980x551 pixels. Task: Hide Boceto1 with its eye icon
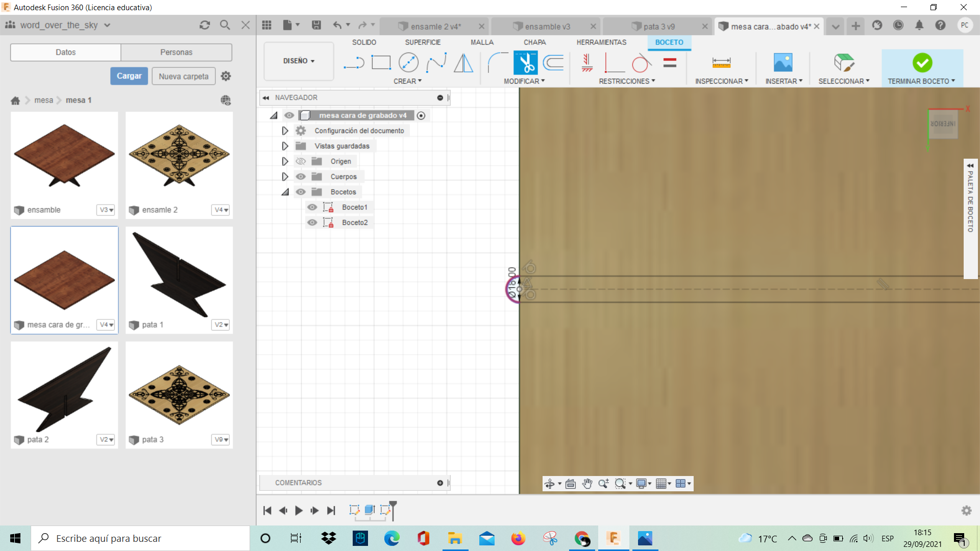coord(312,207)
